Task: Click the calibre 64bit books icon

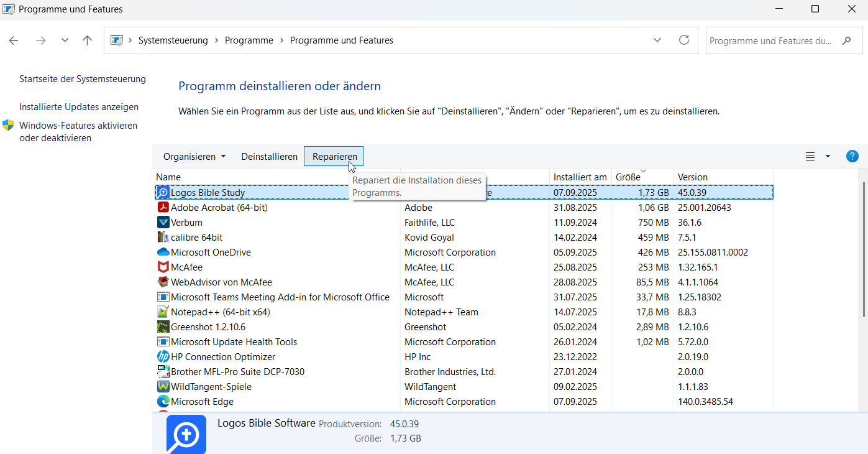Action: coord(163,237)
